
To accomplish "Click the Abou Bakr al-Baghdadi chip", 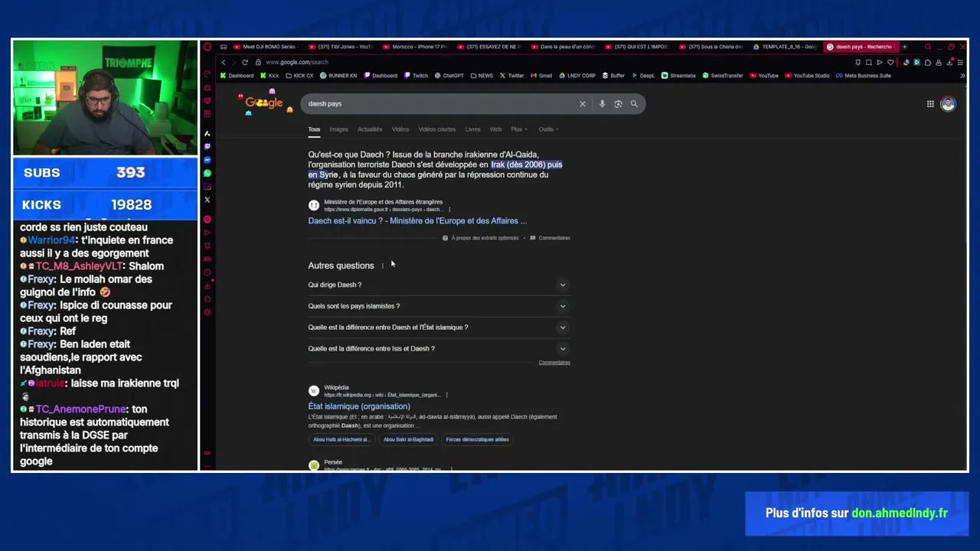I will (x=408, y=439).
